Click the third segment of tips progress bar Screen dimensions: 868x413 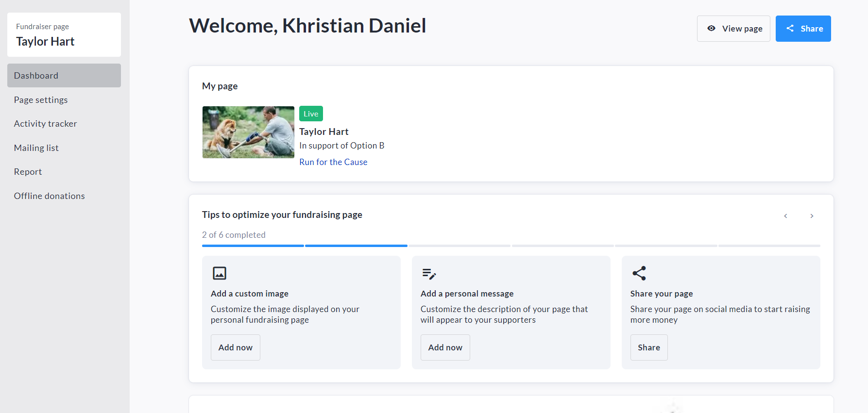tap(460, 246)
